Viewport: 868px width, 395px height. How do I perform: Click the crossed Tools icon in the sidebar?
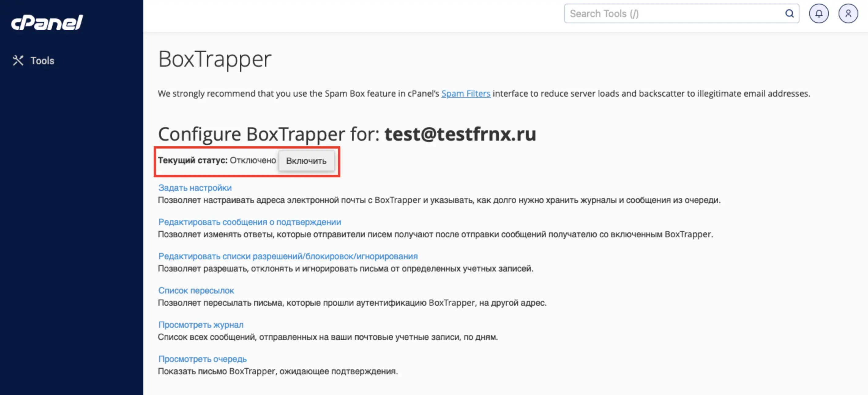(x=18, y=61)
